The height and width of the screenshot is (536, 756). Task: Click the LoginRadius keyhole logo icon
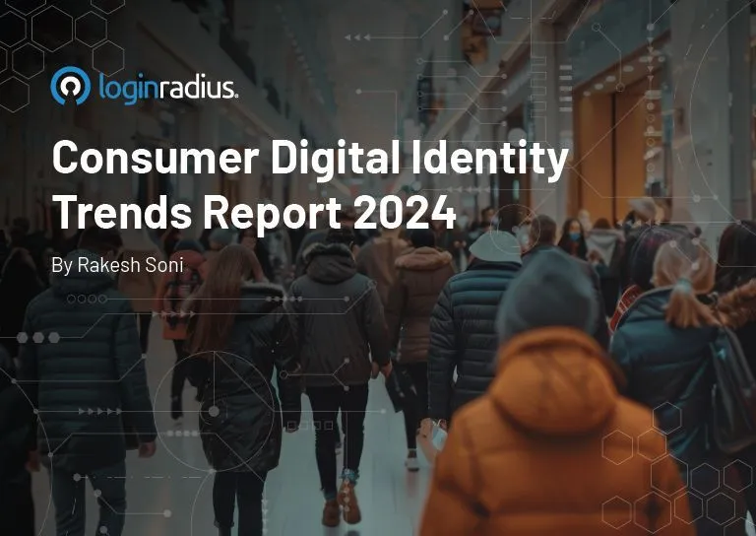coord(70,87)
